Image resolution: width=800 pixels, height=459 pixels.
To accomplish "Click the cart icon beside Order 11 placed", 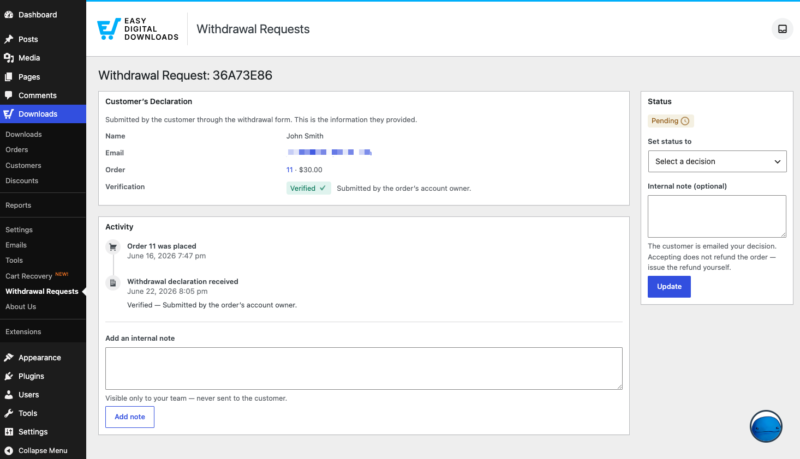I will click(x=113, y=247).
